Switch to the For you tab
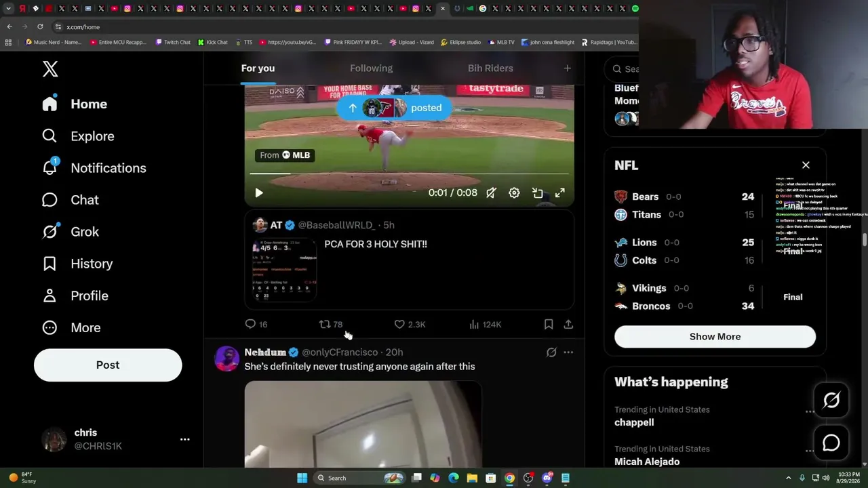868x488 pixels. 258,68
